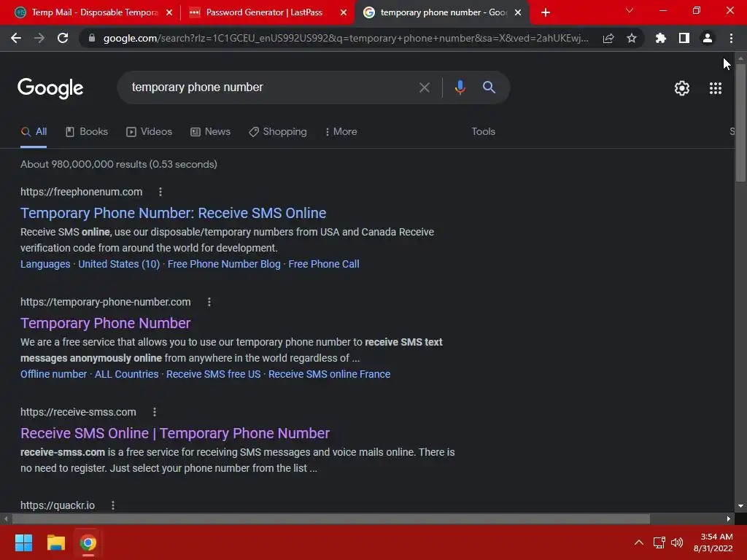Open volume control tray icon
Viewport: 747px width, 560px height.
(677, 542)
